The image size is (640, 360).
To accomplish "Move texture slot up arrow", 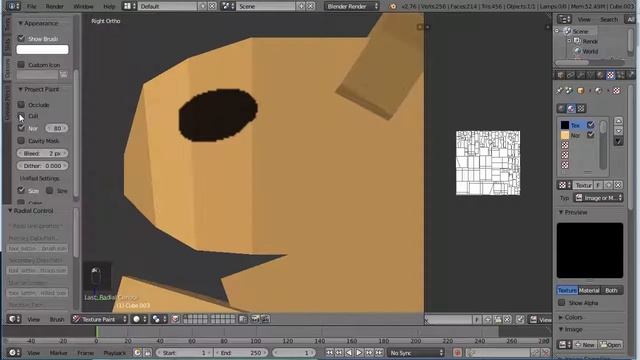I will pyautogui.click(x=618, y=121).
